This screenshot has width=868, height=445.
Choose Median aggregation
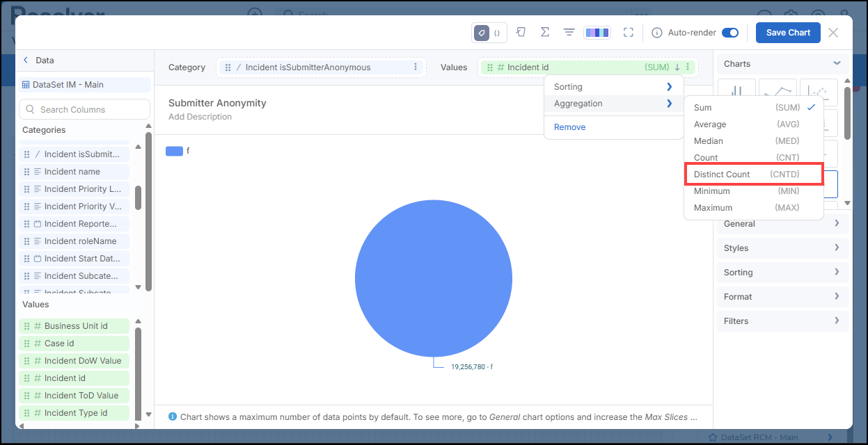(754, 141)
